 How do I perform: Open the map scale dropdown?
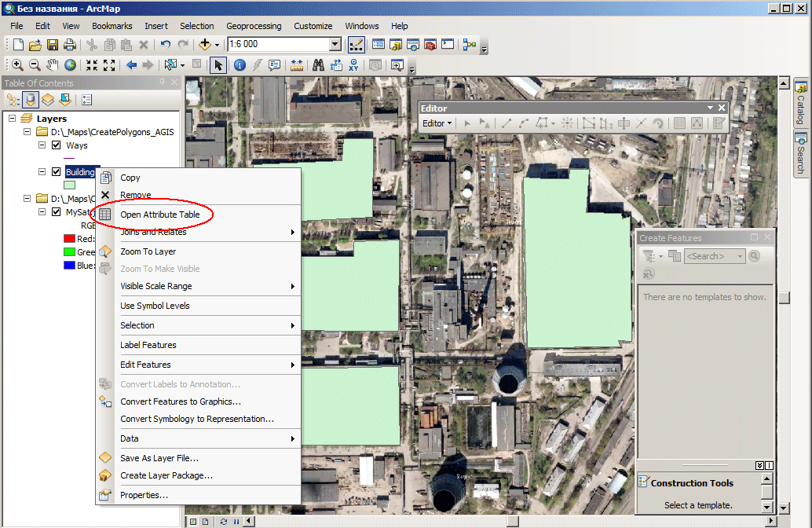pyautogui.click(x=335, y=44)
